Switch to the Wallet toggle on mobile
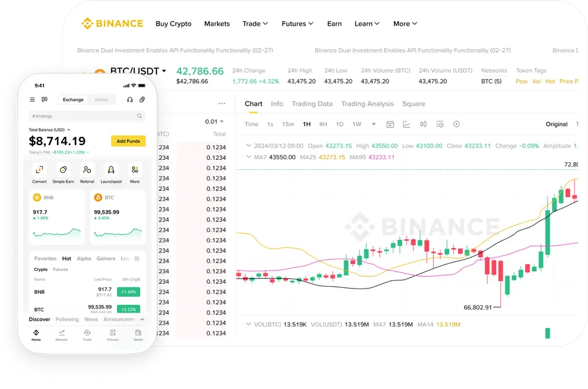The width and height of the screenshot is (588, 389). [x=101, y=100]
